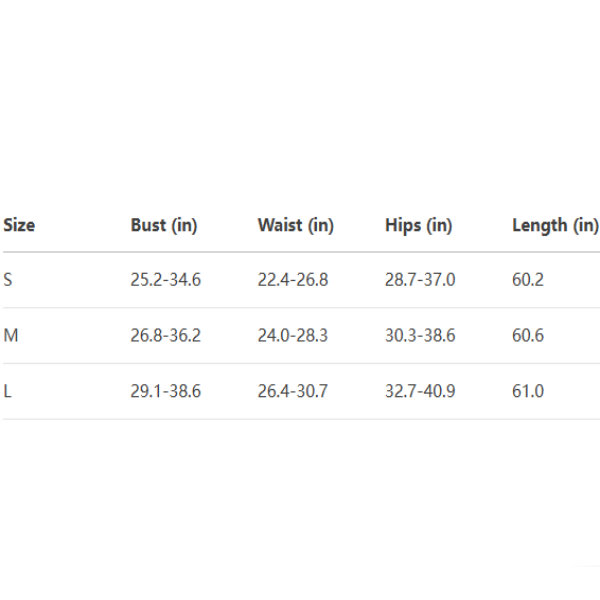Click length value 60.6 for size M
Viewport: 600px width, 600px height.
click(x=528, y=336)
